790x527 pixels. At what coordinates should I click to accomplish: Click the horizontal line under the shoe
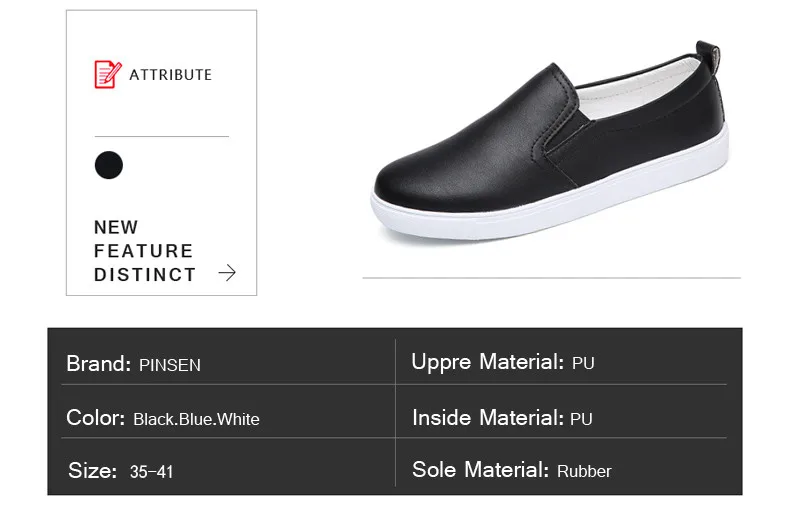pyautogui.click(x=551, y=277)
